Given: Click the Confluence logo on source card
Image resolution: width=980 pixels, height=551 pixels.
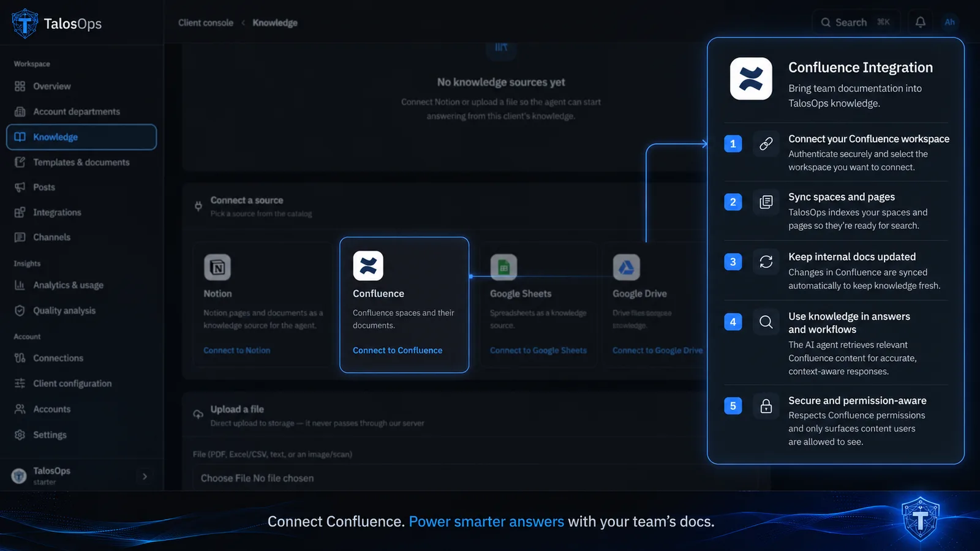Looking at the screenshot, I should (x=368, y=266).
